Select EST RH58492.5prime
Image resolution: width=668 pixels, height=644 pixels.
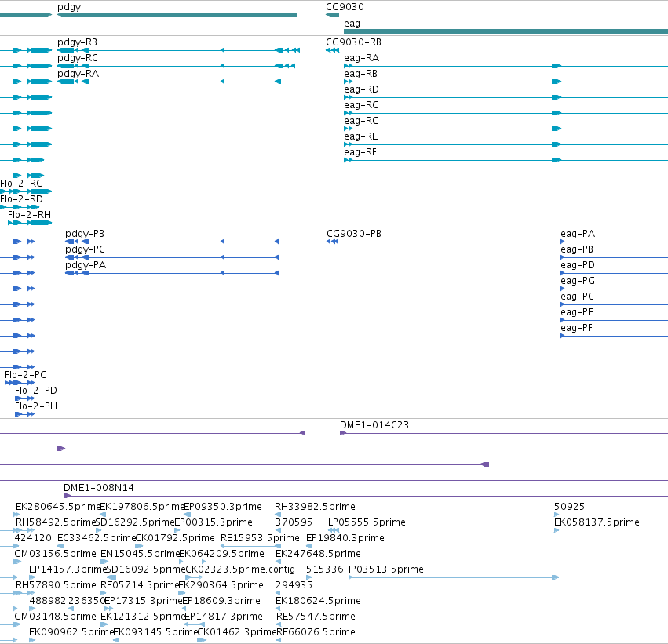[56, 522]
